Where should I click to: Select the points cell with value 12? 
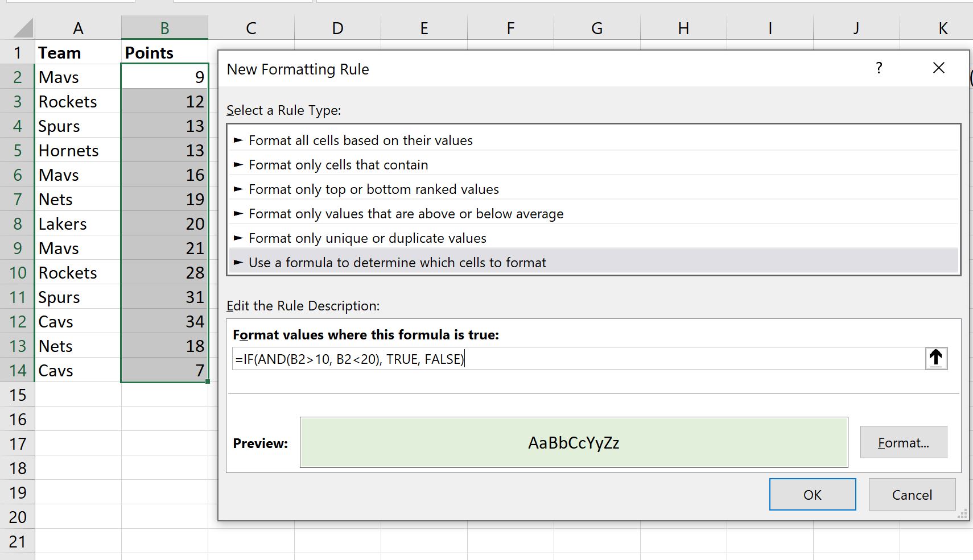pos(164,101)
